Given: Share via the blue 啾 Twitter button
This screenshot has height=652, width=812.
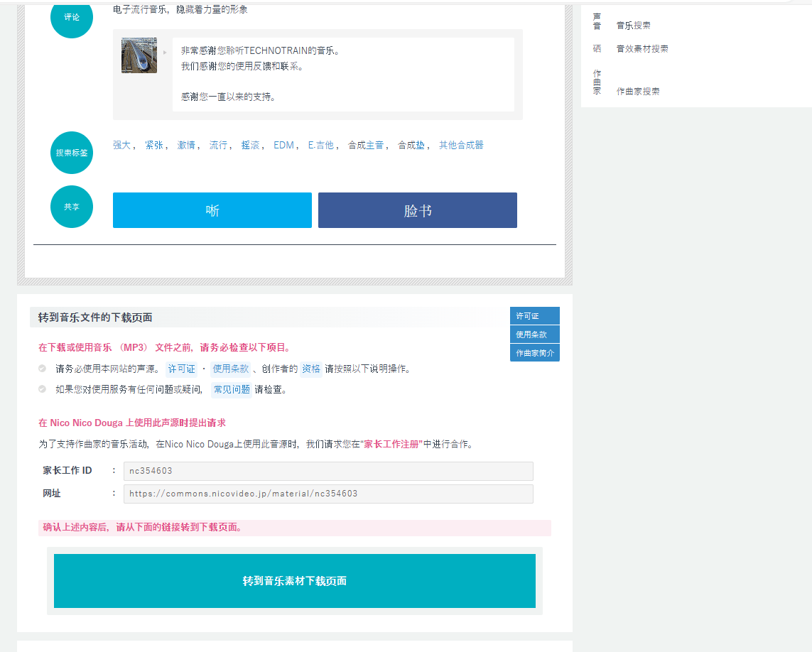Looking at the screenshot, I should [x=212, y=210].
